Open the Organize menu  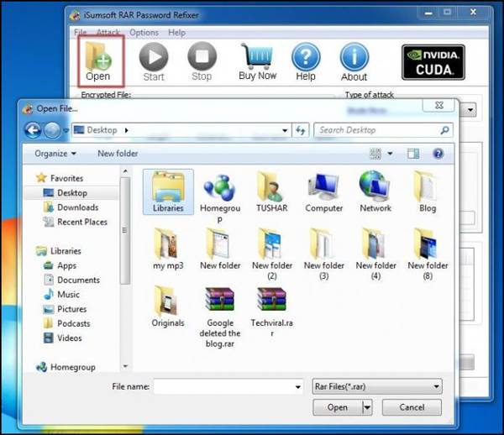tap(55, 154)
